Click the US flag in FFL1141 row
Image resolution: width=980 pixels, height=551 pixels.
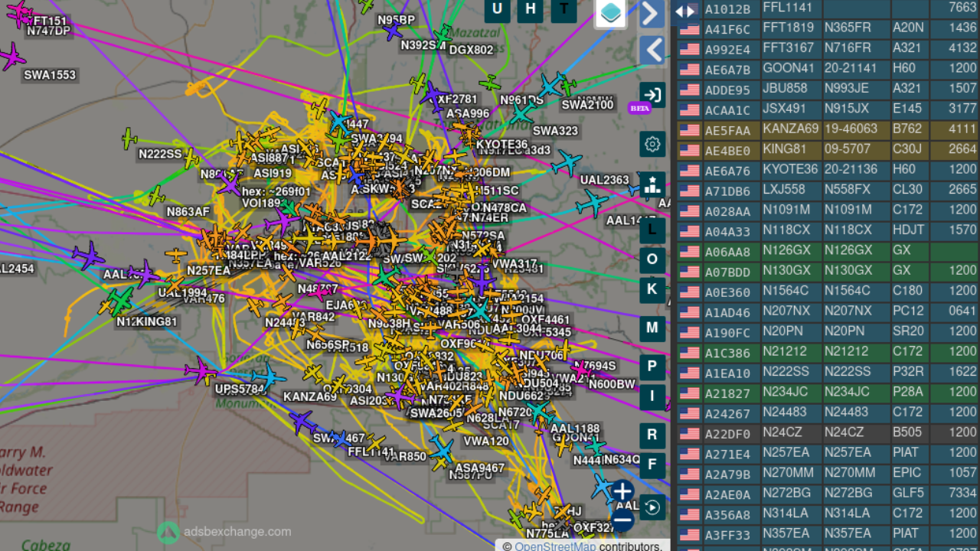pos(689,8)
